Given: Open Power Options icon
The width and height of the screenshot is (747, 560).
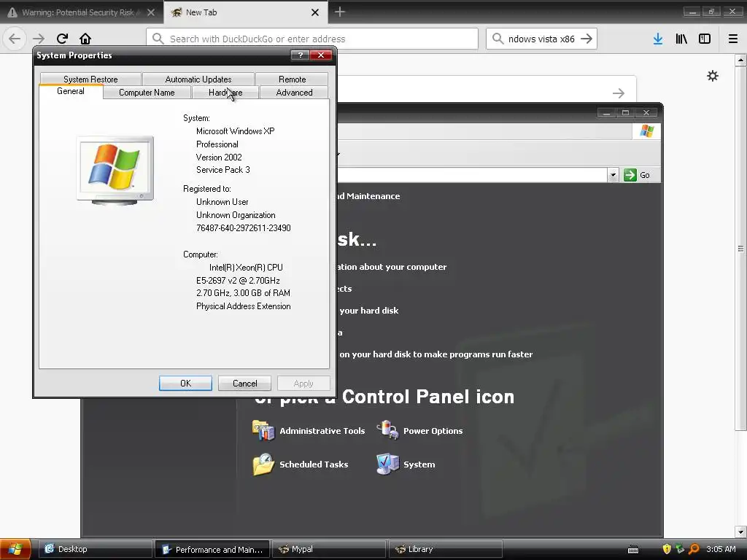Looking at the screenshot, I should [x=388, y=430].
